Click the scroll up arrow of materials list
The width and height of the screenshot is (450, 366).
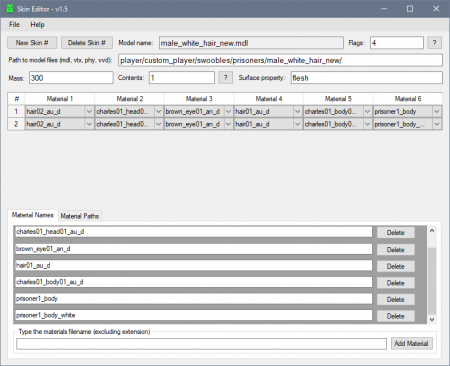click(432, 231)
